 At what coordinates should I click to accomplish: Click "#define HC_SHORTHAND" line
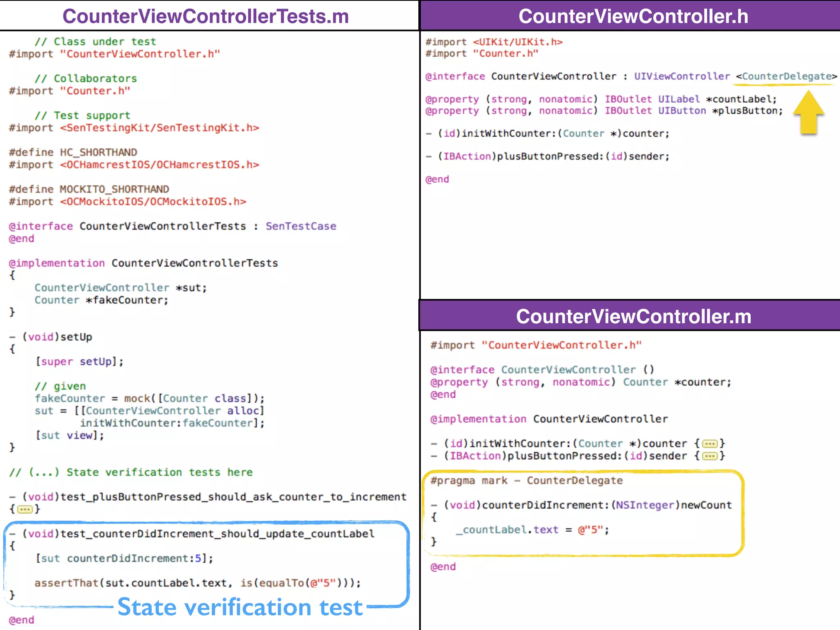coord(73,153)
